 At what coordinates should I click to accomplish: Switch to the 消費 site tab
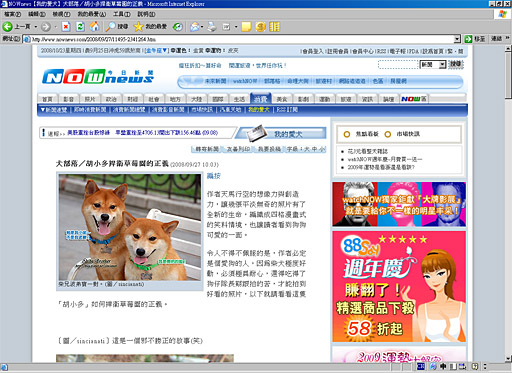tap(261, 99)
